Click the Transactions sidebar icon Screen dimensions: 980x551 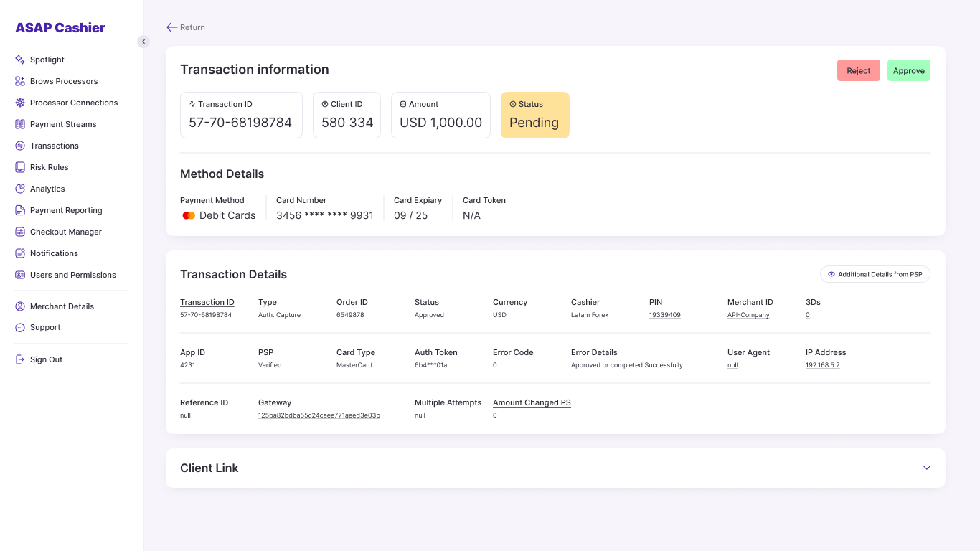pos(20,146)
